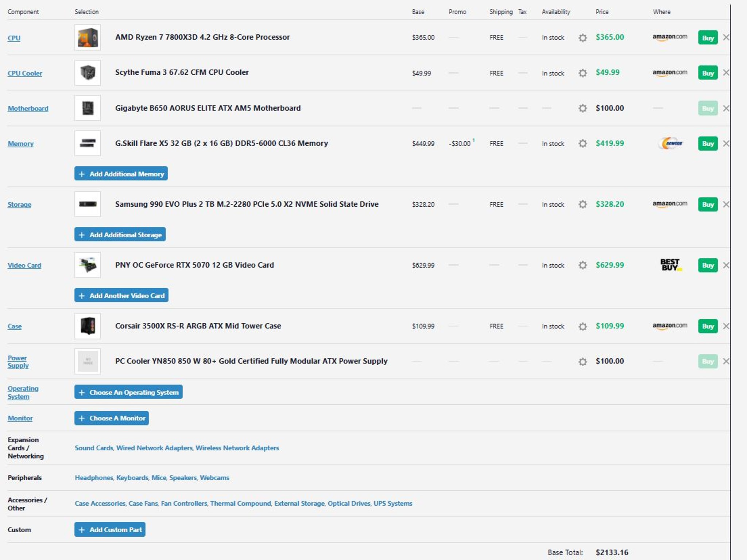Open gear settings for PC Cooler power supply
Screen dimensions: 747x560
[582, 361]
